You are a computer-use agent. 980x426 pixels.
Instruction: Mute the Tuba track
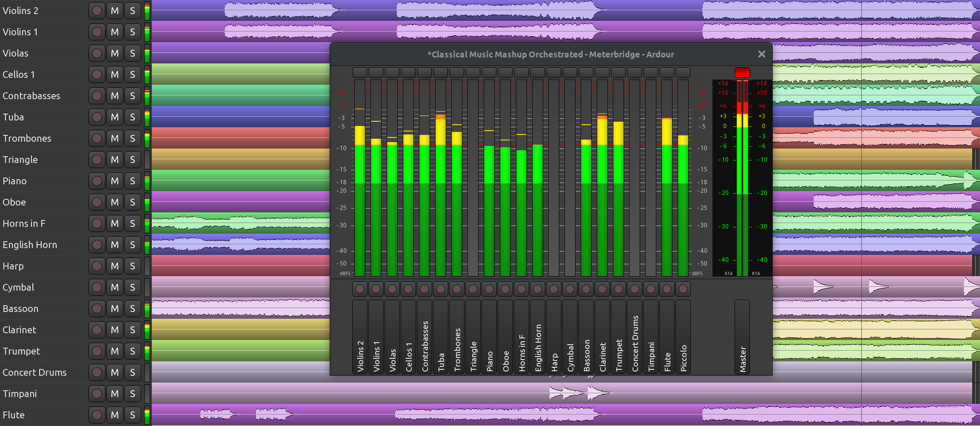tap(115, 117)
